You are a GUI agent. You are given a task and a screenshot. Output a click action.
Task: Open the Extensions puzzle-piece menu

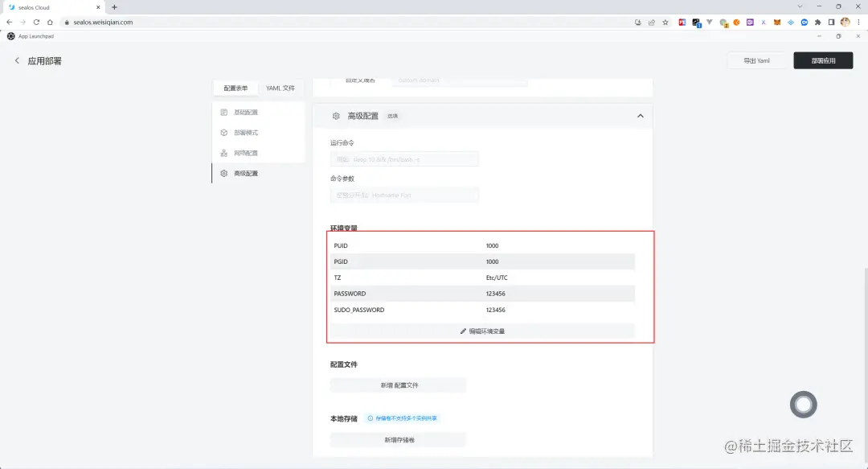pos(817,23)
